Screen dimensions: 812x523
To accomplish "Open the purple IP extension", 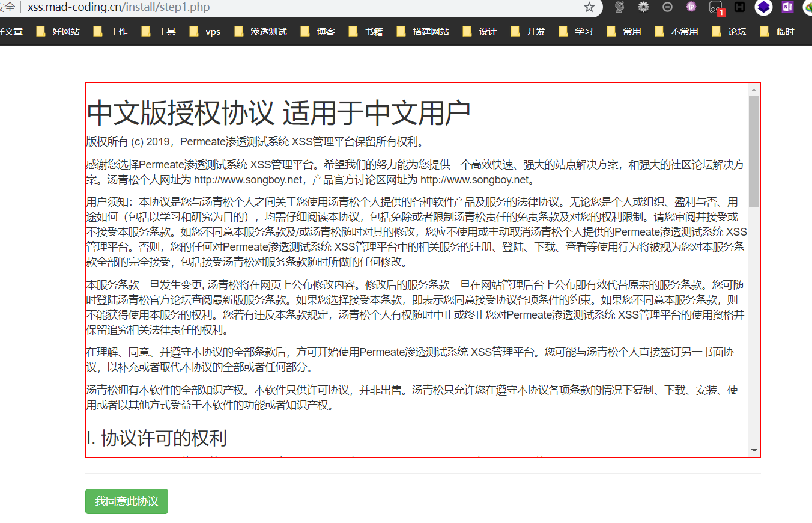I will (691, 7).
